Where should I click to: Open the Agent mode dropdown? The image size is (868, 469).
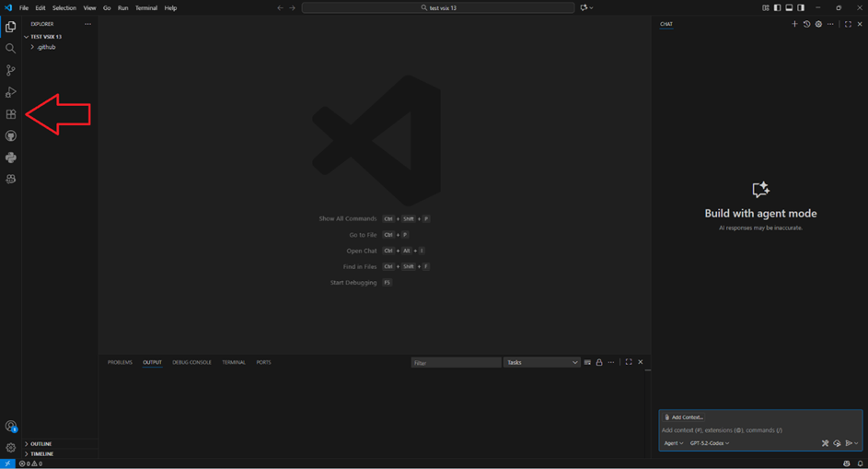click(673, 443)
